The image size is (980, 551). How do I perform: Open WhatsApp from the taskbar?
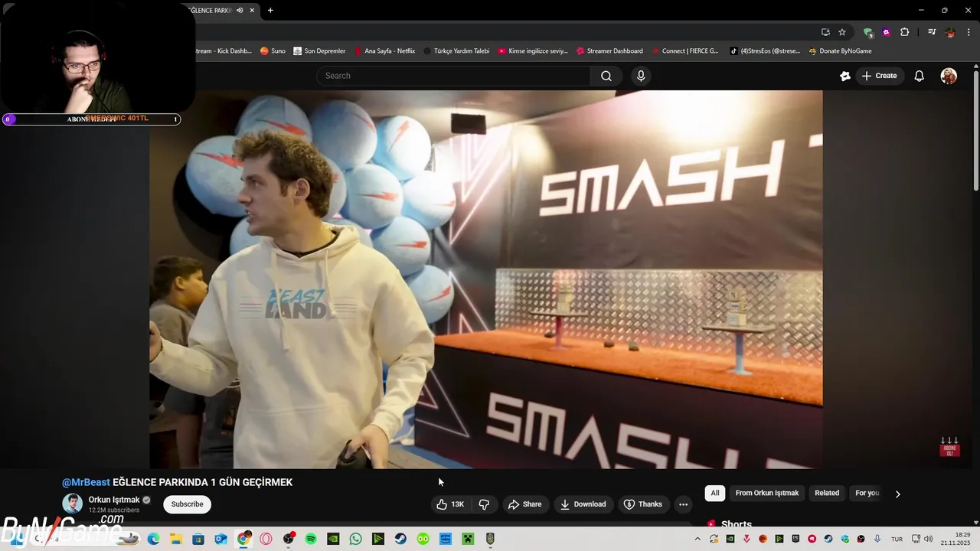(355, 539)
